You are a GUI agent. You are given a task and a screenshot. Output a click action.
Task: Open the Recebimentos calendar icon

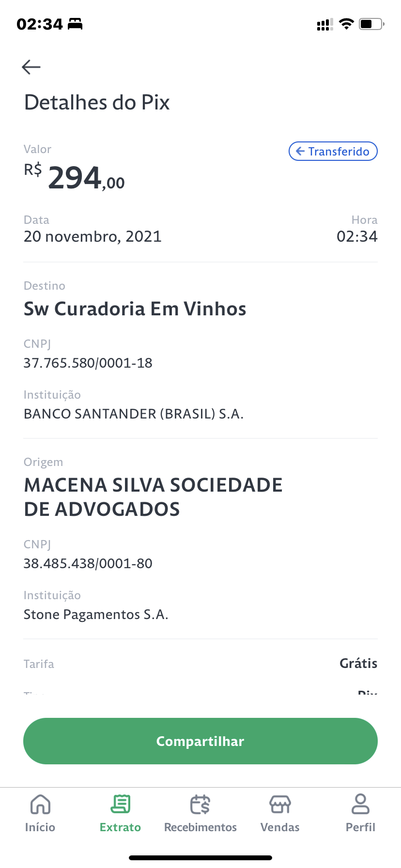tap(200, 805)
